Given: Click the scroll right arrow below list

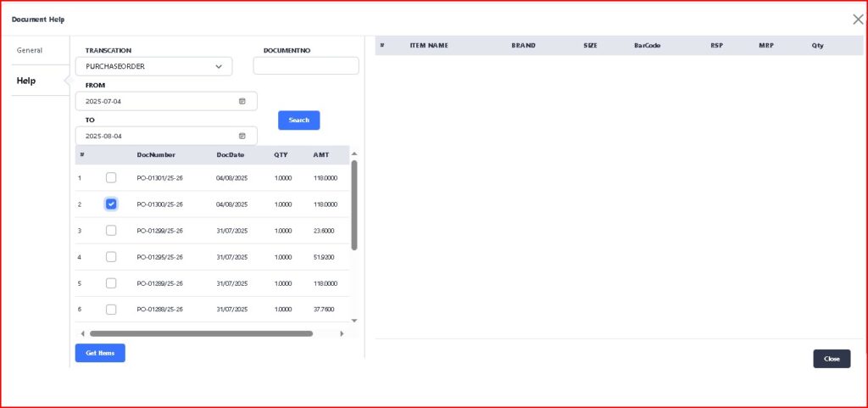Looking at the screenshot, I should coord(342,333).
